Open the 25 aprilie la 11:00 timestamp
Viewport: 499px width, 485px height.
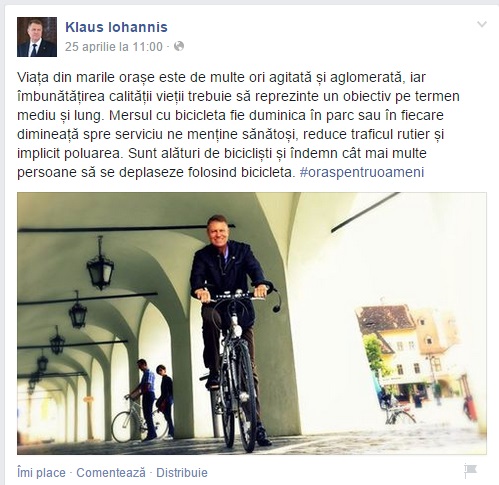(114, 47)
